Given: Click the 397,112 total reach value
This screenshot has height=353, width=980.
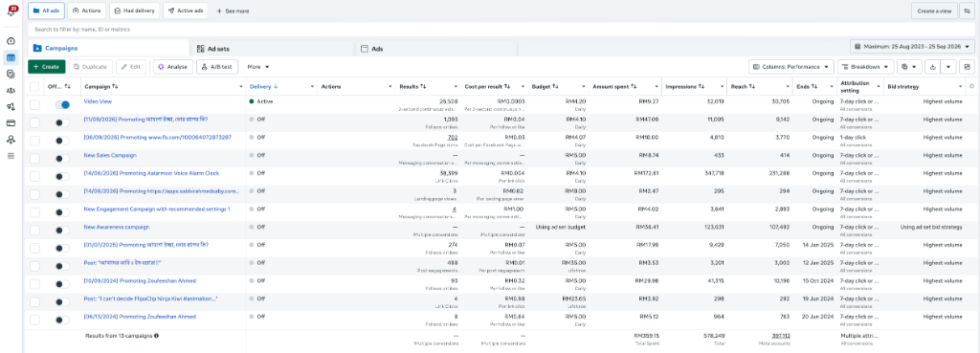Looking at the screenshot, I should [781, 336].
